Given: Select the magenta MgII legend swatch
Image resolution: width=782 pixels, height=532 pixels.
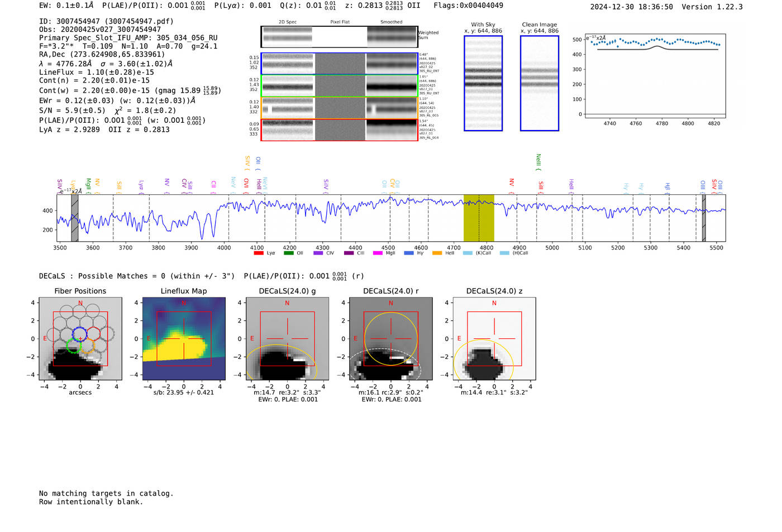Looking at the screenshot, I should click(x=378, y=253).
